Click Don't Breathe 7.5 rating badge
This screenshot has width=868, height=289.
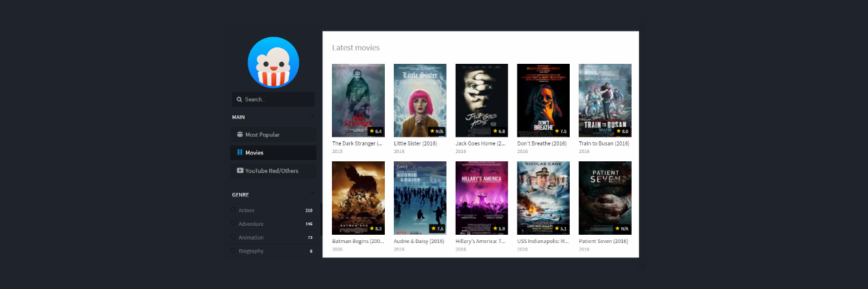[x=561, y=131]
